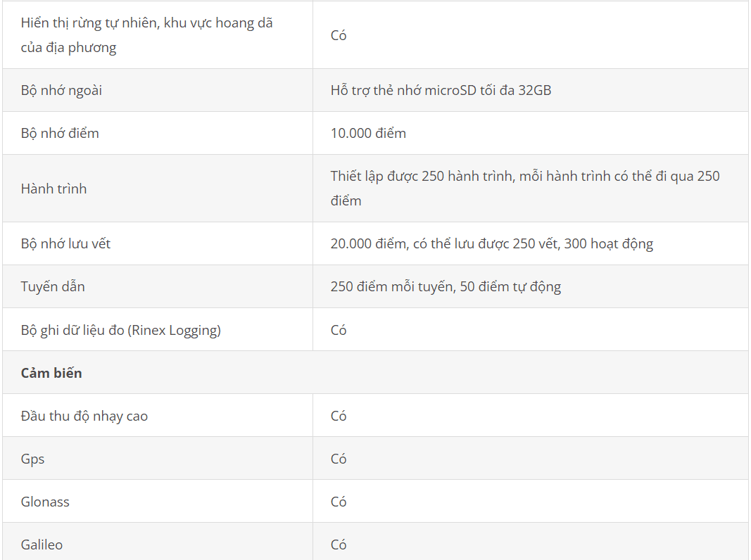The width and height of the screenshot is (751, 560).
Task: Select the 'Hỗ trợ thẻ nhớ microSD tối đa 32GB' text
Action: pyautogui.click(x=441, y=91)
